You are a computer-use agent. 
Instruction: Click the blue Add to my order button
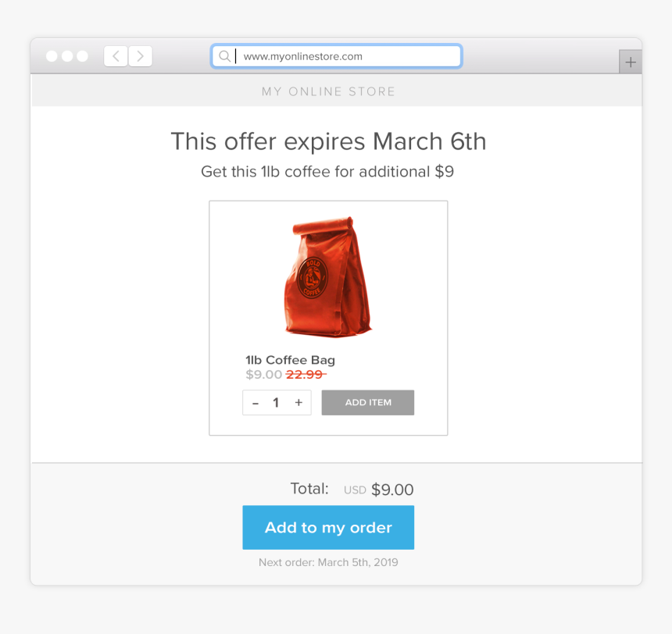coord(328,527)
